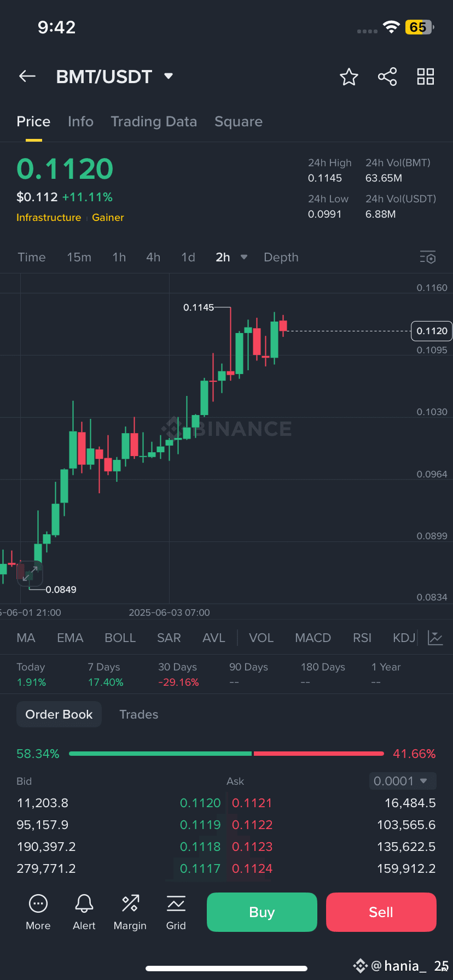Tap the green Buy button
Viewport: 453px width, 980px height.
(x=262, y=912)
